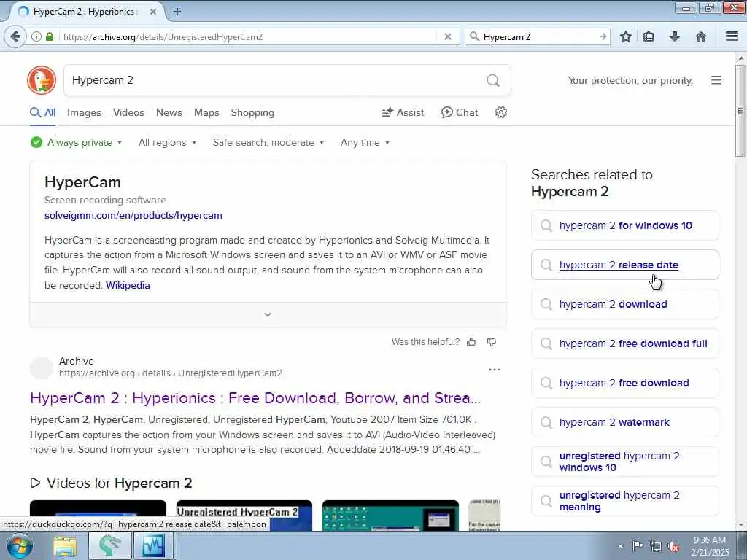The image size is (747, 560).
Task: Open the Chat button
Action: click(460, 112)
